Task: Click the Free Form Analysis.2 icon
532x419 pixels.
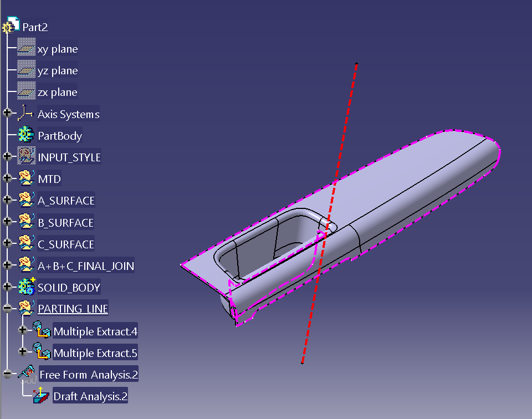Action: point(27,374)
